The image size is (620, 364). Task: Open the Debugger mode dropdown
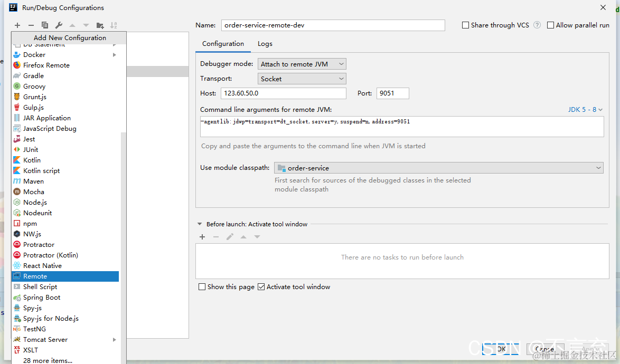tap(302, 64)
